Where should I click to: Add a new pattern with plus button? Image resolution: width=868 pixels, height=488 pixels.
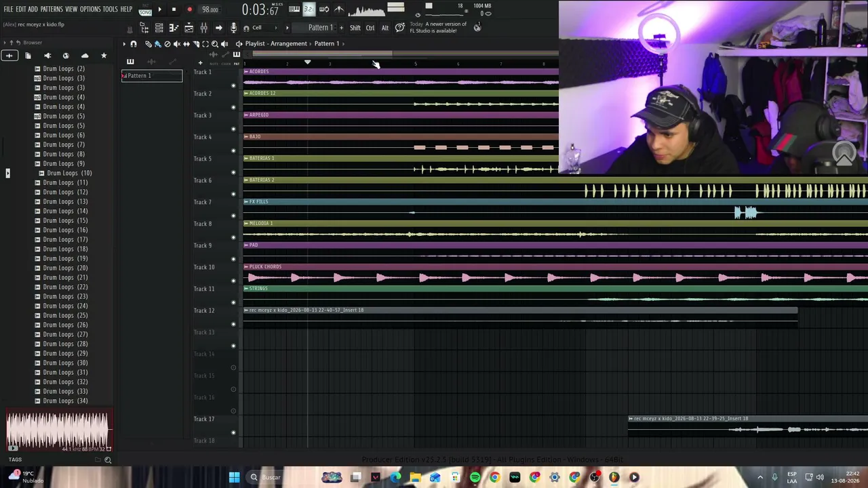coord(341,28)
